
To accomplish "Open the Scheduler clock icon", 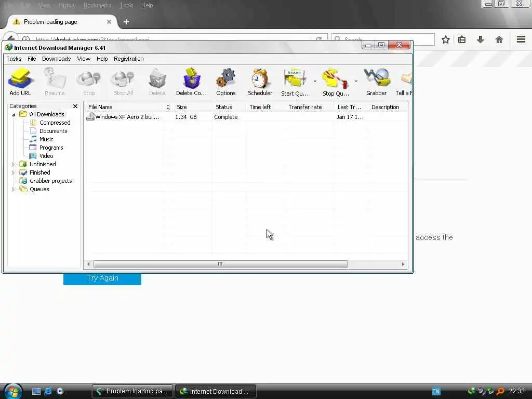I will (260, 82).
